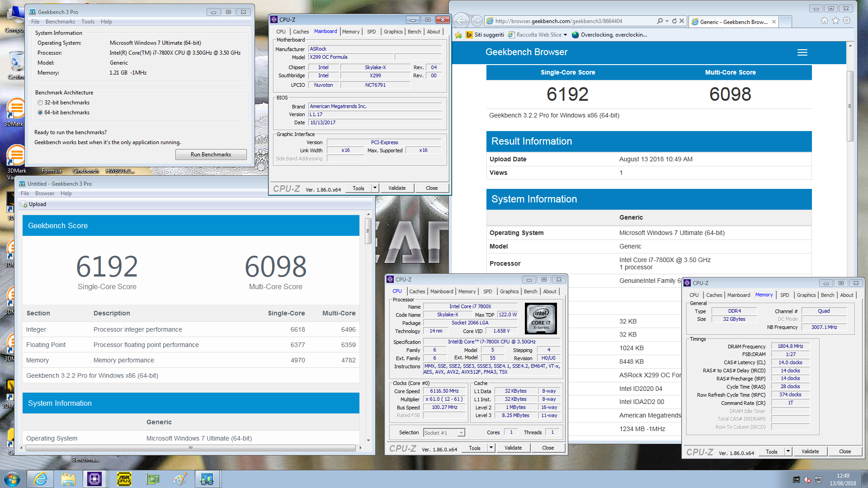Open Siti suggeriti bookmark
The image size is (868, 488).
click(x=485, y=35)
